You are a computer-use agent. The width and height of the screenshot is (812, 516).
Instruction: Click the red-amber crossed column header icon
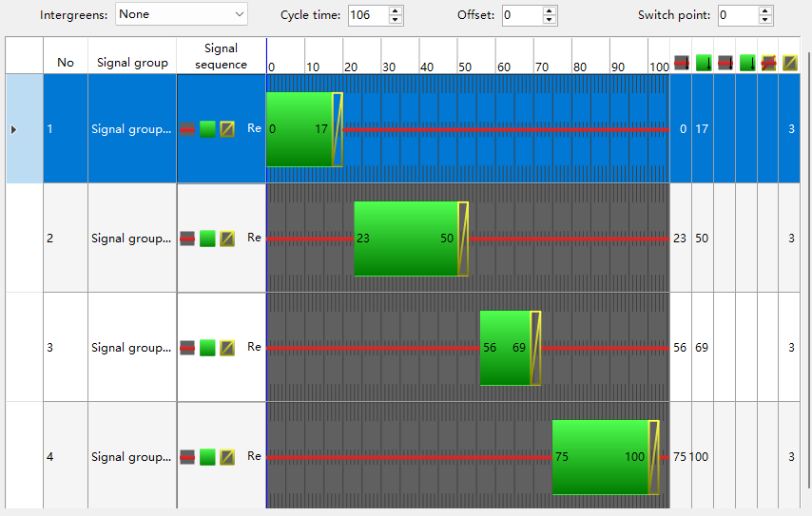click(768, 63)
